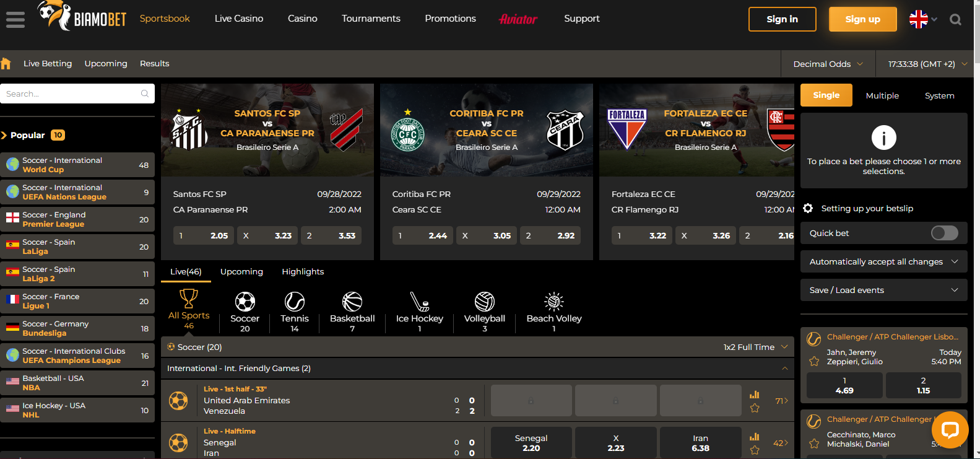Select the Single betslip tab
Screen dimensions: 980x459
(x=826, y=95)
